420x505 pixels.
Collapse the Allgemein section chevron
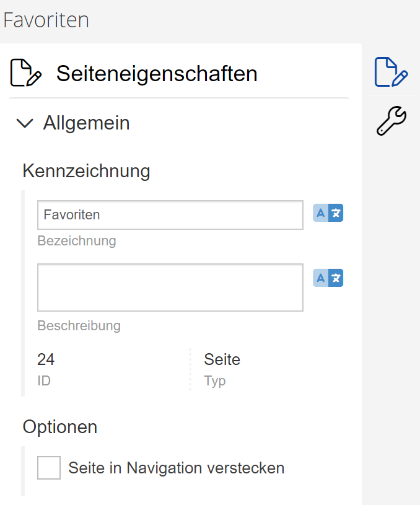pos(25,123)
